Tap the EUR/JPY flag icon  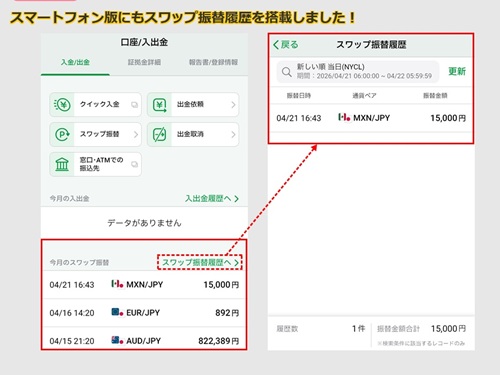117,312
